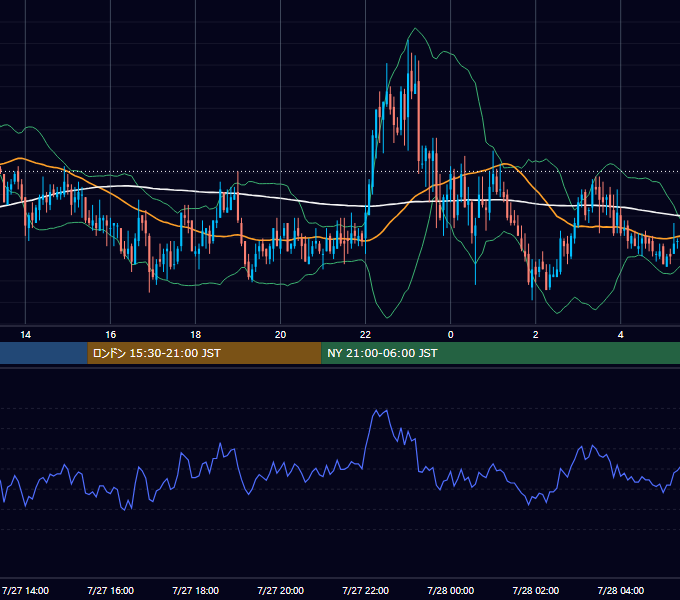Click the 7/28 02:00 timestamp label
Image resolution: width=680 pixels, height=600 pixels.
click(536, 590)
